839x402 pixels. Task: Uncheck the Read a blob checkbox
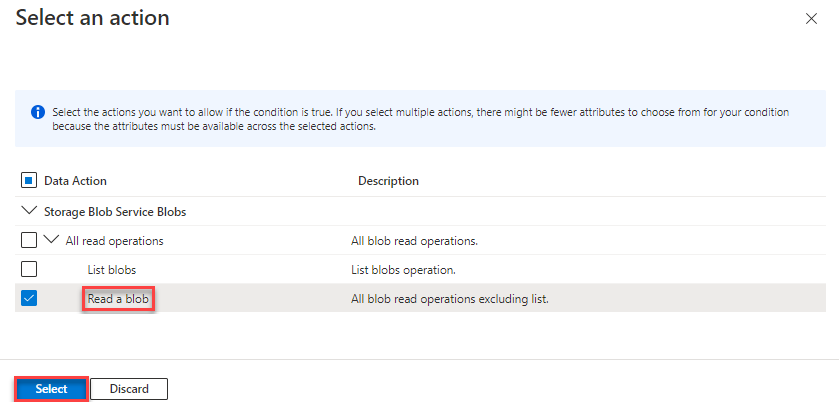29,298
